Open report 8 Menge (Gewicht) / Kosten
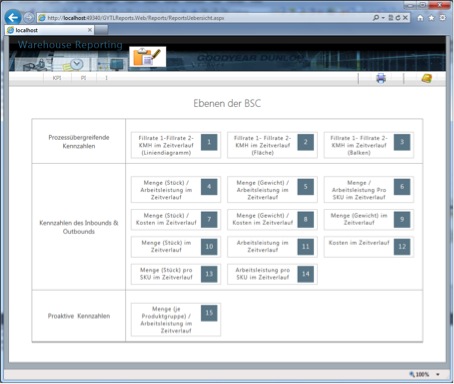 point(272,219)
